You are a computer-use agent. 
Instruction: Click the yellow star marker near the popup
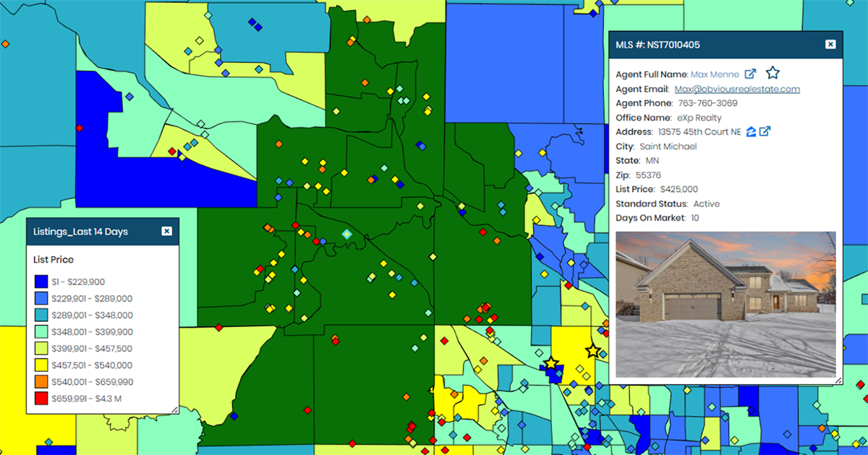click(593, 351)
